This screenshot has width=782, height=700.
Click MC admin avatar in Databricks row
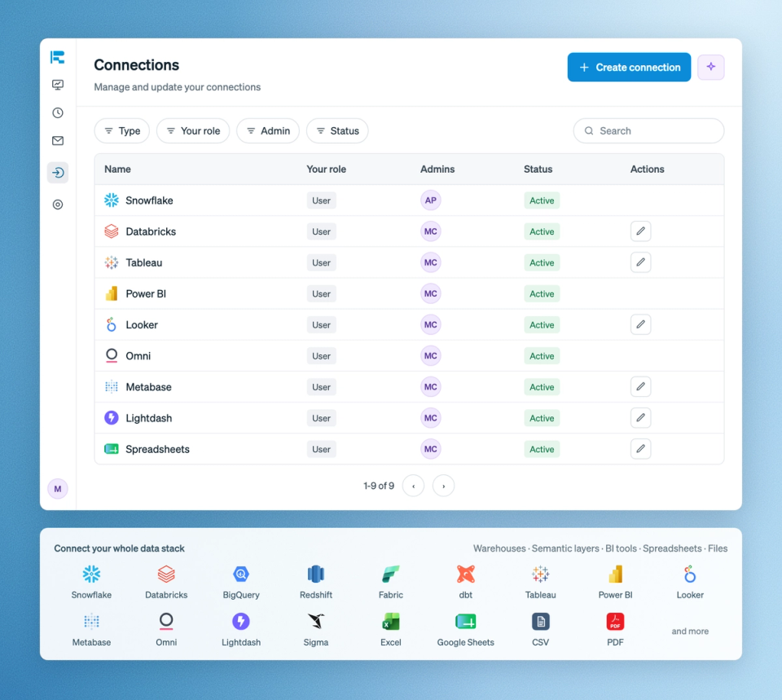[x=430, y=231]
